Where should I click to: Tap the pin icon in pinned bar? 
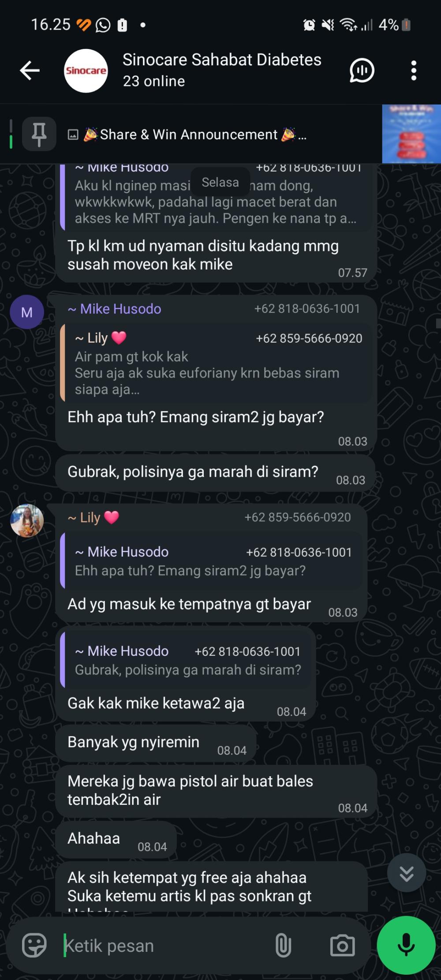pos(39,134)
